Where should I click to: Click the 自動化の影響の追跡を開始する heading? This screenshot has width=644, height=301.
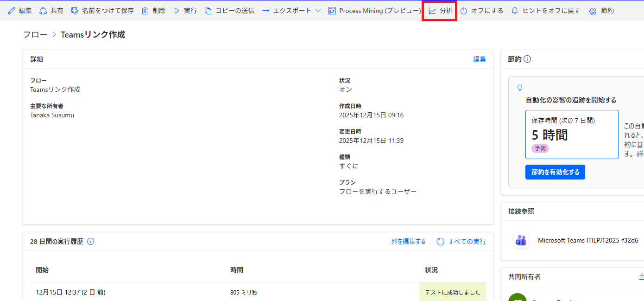click(x=571, y=100)
